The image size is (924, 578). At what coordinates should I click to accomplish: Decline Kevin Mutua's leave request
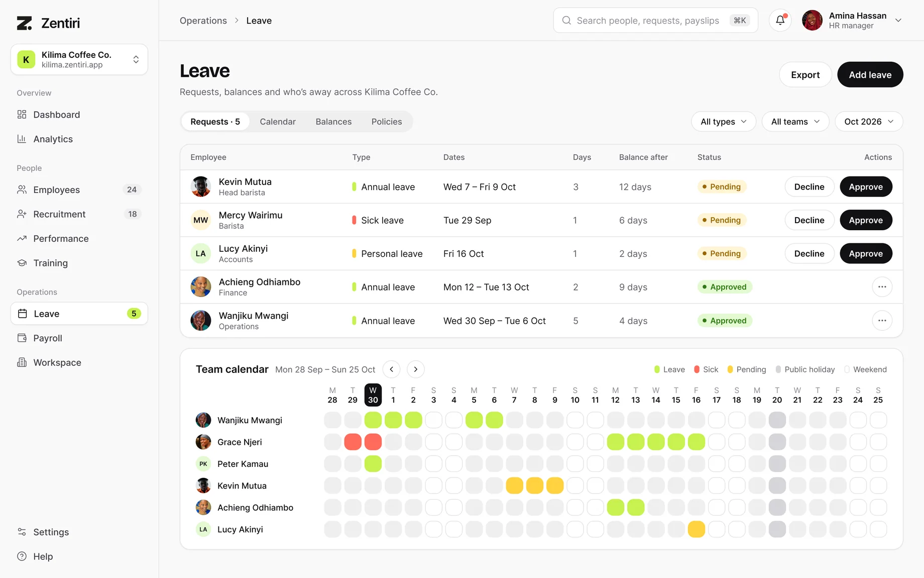click(x=810, y=186)
